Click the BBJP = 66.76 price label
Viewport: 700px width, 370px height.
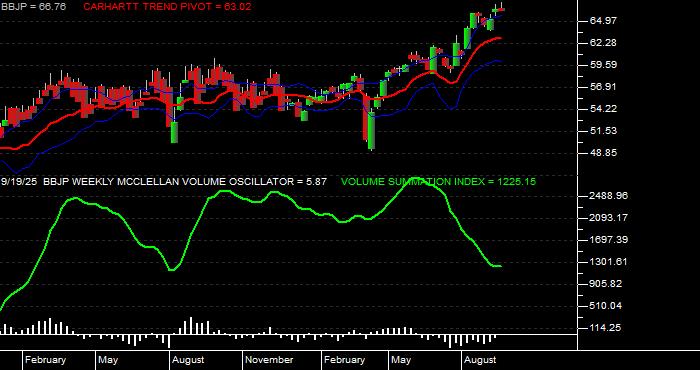(x=34, y=7)
